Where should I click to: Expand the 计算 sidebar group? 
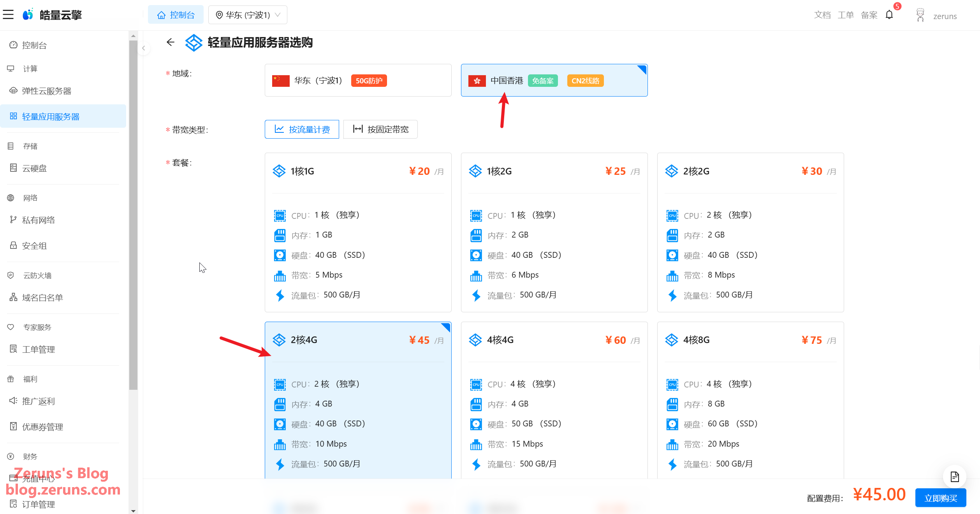30,69
